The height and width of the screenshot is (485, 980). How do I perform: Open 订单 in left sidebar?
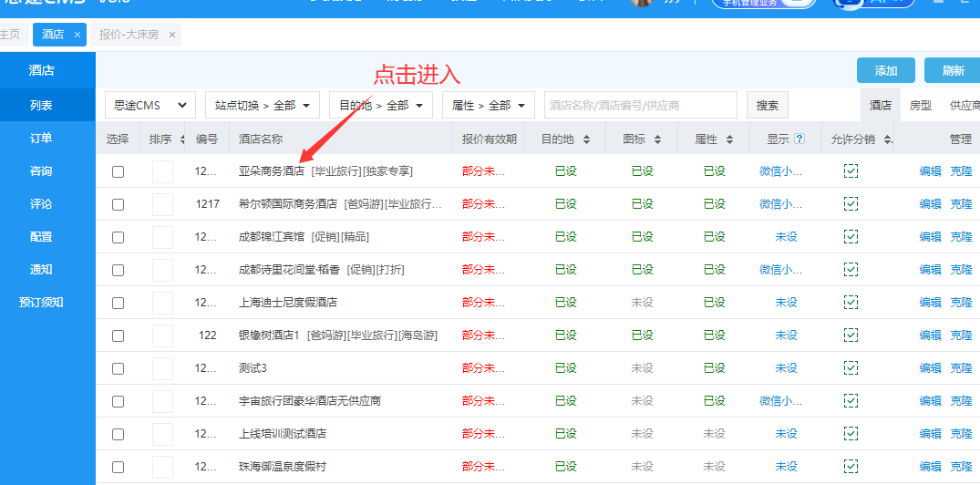(41, 139)
